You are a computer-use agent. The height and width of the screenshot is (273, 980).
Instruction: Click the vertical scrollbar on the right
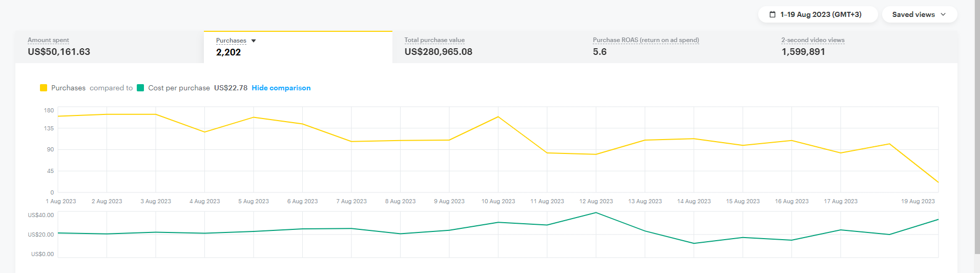tap(977, 128)
